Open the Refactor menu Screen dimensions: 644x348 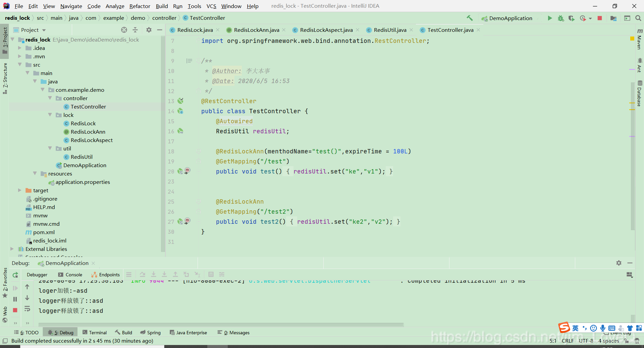coord(140,6)
